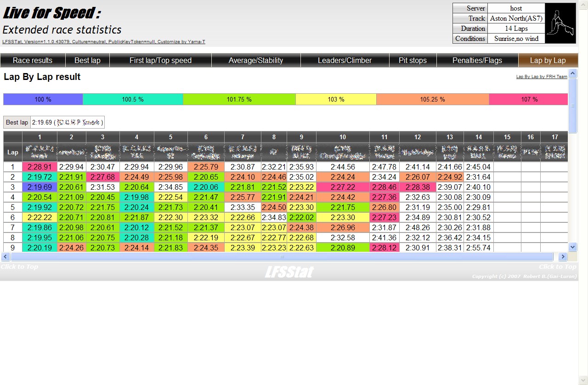Click the blue 100 % legend swatch
Image resolution: width=588 pixels, height=385 pixels.
tap(43, 99)
